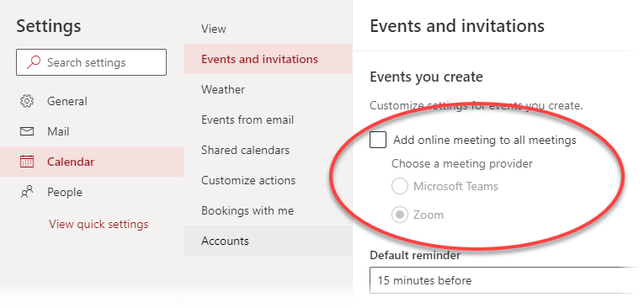Go to People settings category
This screenshot has height=308, width=644.
click(x=92, y=192)
